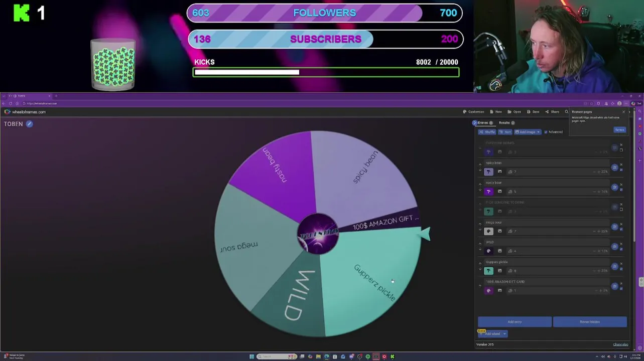This screenshot has height=361, width=644.
Task: Delete the nasty bean entry
Action: [x=621, y=185]
